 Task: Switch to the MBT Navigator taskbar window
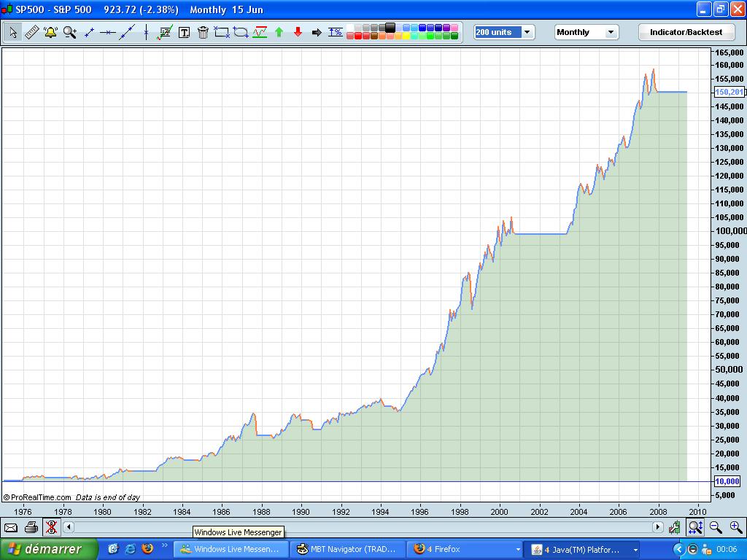coord(347,548)
